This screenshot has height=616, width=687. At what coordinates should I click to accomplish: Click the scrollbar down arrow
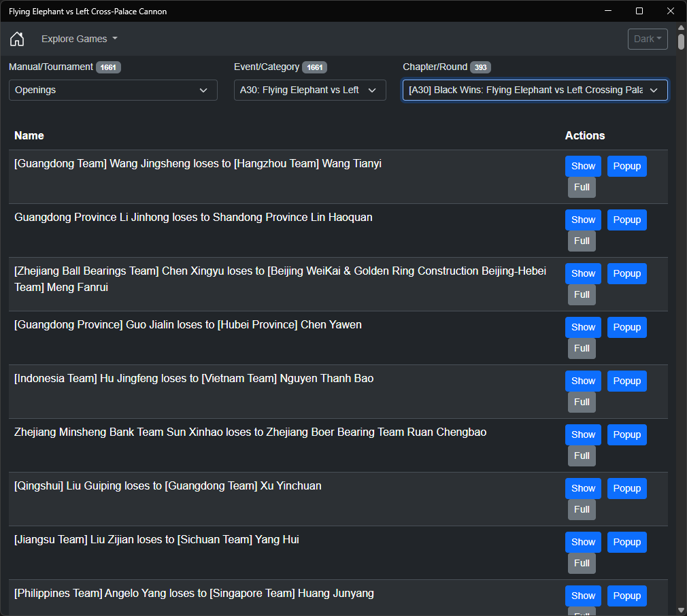[x=681, y=611]
